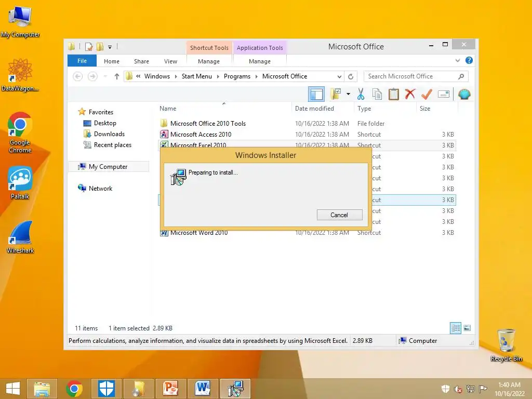Switch to details view icon

click(455, 328)
